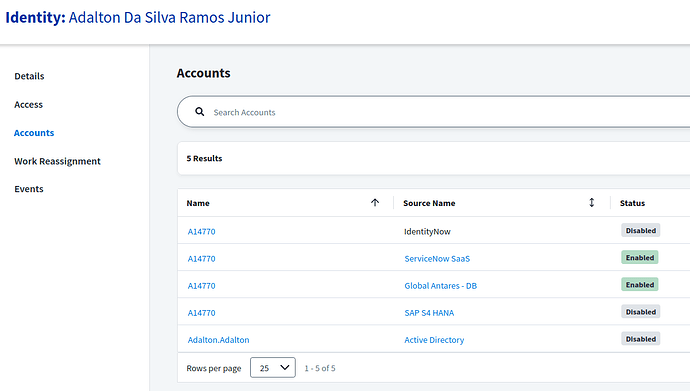690x391 pixels.
Task: Toggle Source Name sort arrows
Action: [x=591, y=202]
